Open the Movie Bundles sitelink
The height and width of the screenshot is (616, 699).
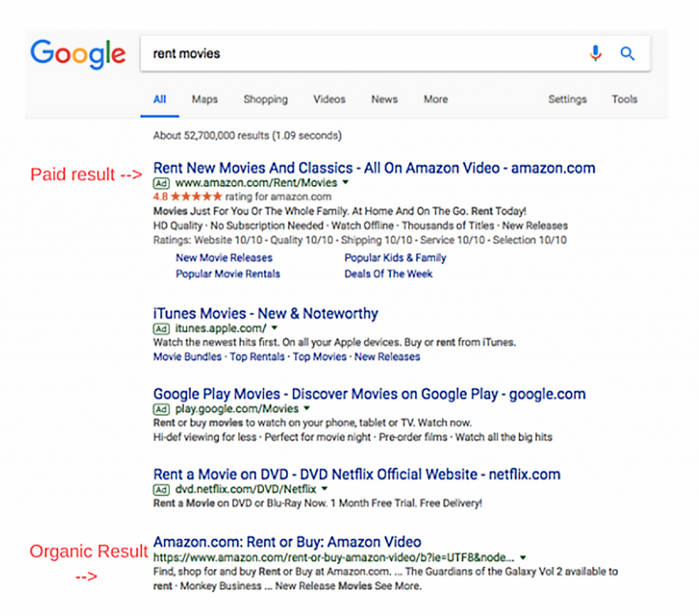187,357
